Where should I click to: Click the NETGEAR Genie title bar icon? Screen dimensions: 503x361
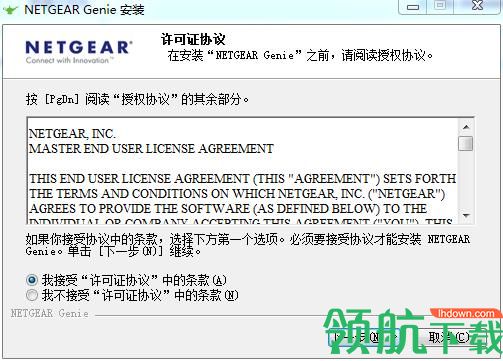tap(10, 9)
